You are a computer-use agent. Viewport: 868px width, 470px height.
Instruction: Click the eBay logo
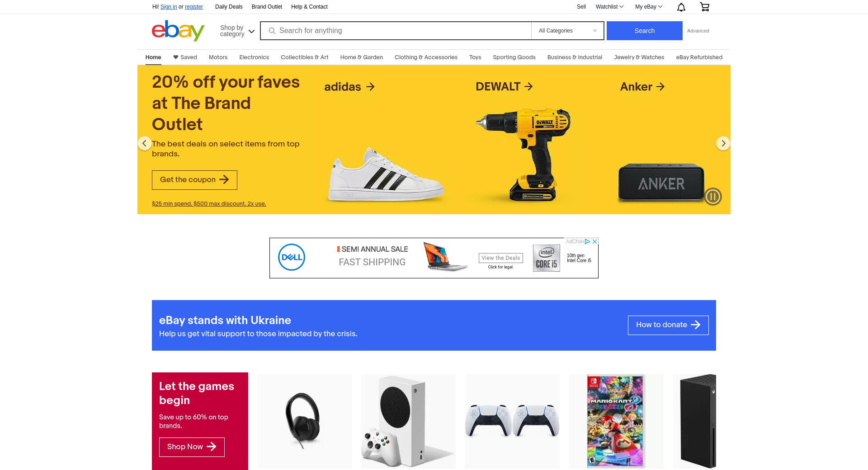coord(178,31)
